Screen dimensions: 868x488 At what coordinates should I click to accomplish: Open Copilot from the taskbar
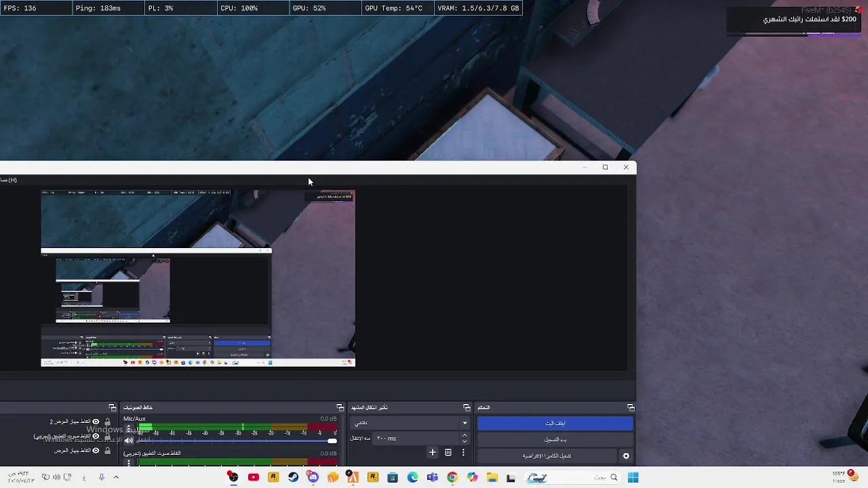pos(472,477)
